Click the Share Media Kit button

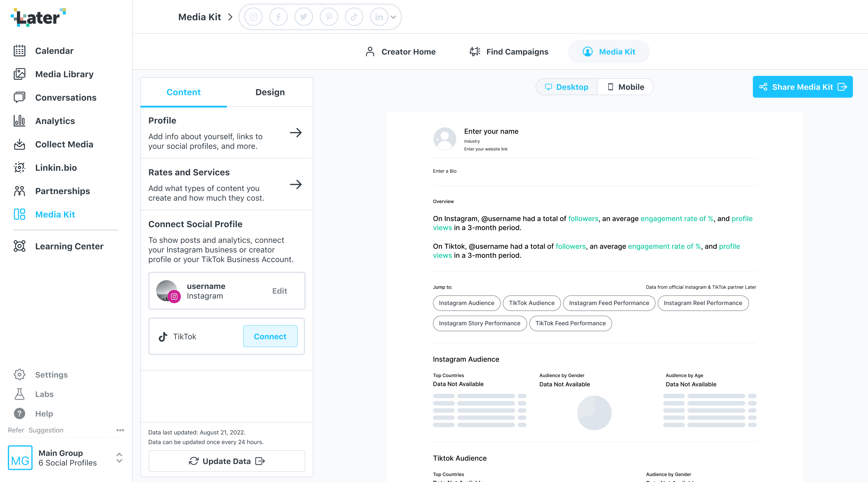[x=802, y=87]
